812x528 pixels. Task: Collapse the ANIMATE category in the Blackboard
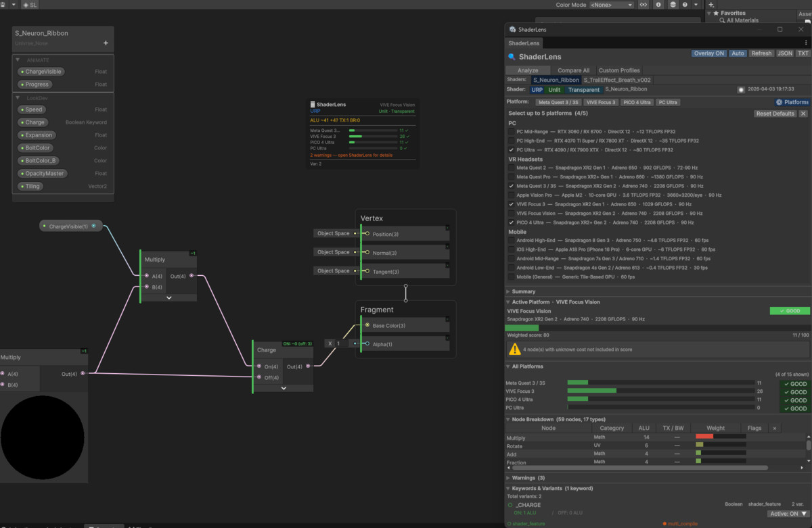pyautogui.click(x=18, y=60)
